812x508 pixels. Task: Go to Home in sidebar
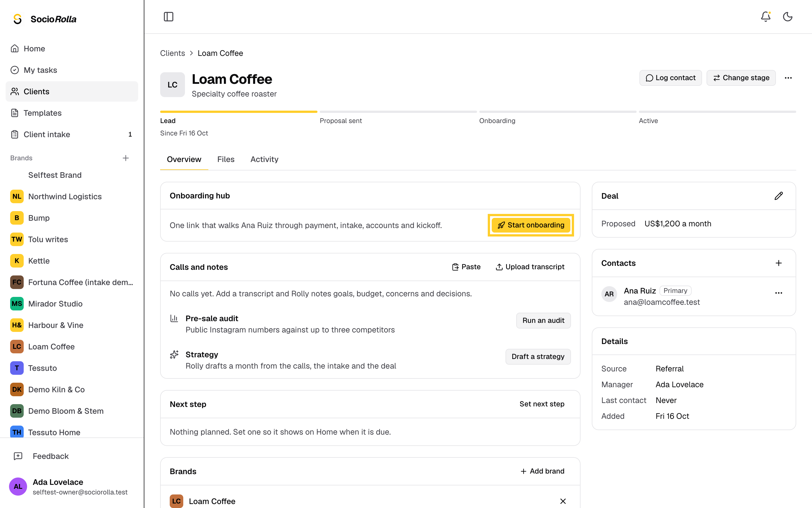[x=72, y=49]
